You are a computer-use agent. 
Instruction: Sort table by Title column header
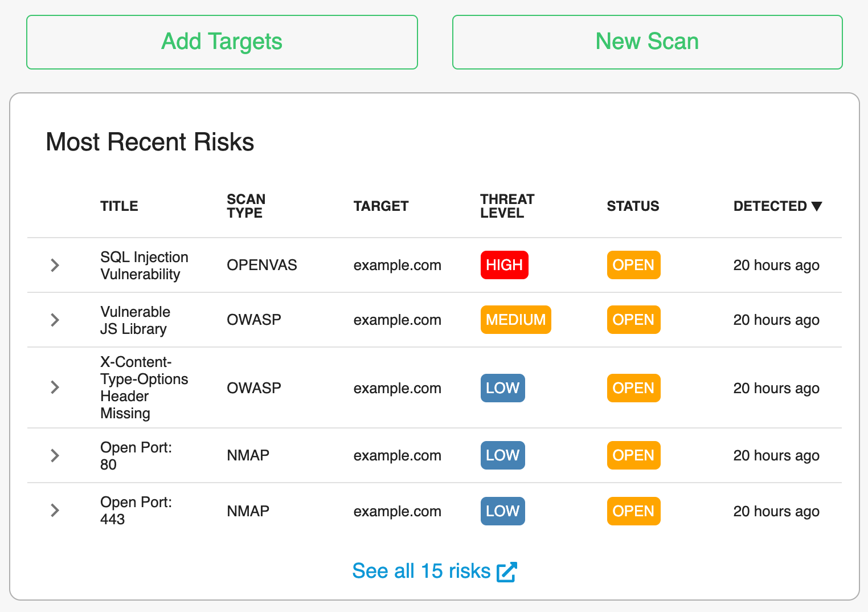coord(119,206)
